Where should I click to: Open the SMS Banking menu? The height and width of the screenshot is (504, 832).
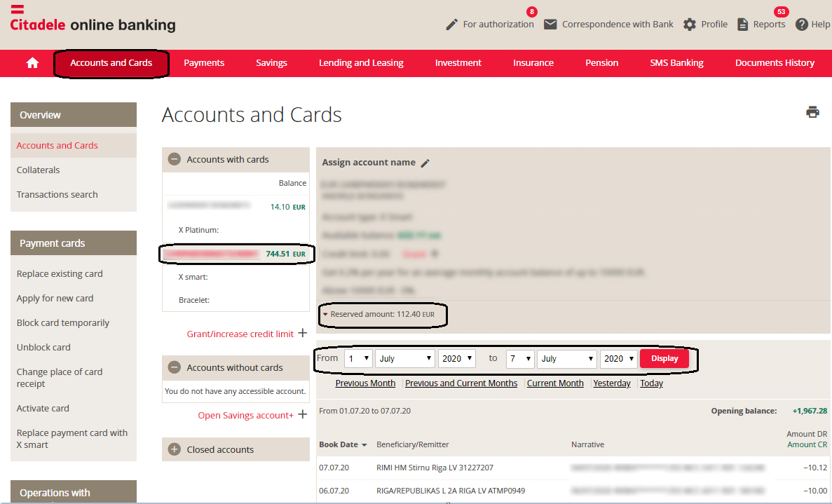[x=676, y=63]
